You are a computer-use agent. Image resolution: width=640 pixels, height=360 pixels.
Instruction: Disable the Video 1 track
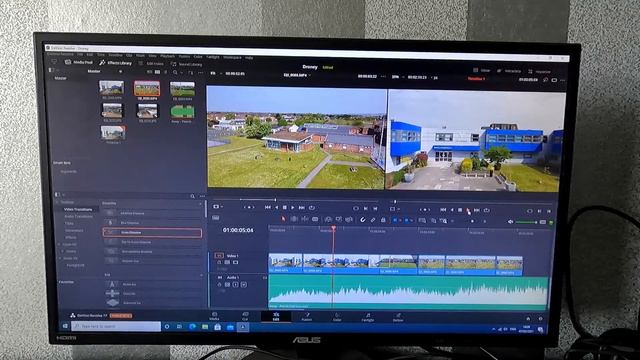(x=236, y=262)
